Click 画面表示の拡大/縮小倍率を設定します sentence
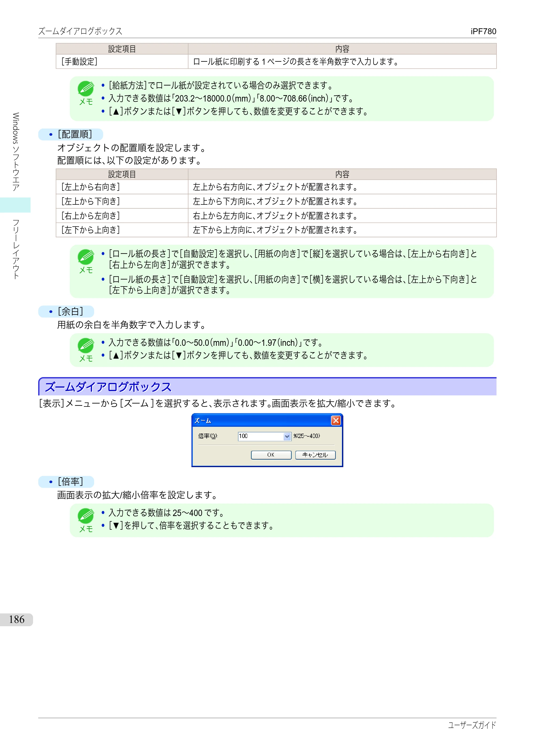This screenshot has width=535, height=756. (x=137, y=495)
